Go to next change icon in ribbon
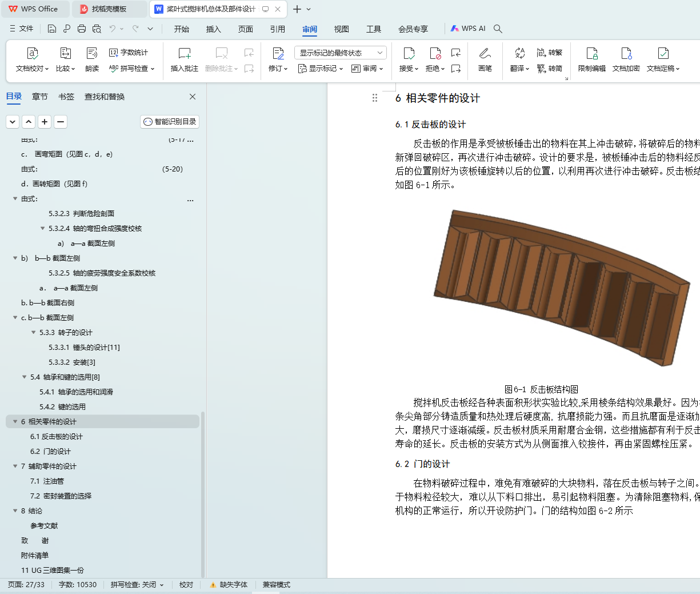 pyautogui.click(x=455, y=69)
